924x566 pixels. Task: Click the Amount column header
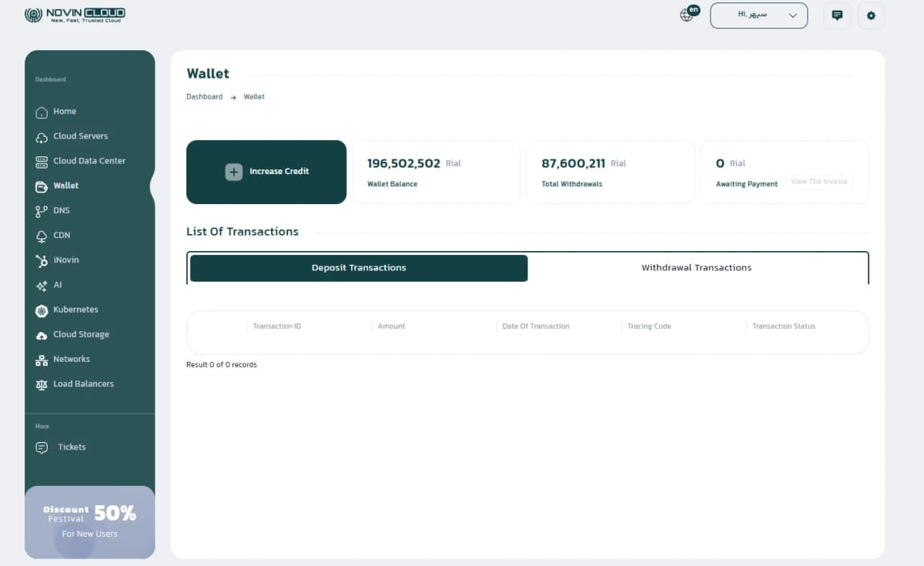[391, 327]
